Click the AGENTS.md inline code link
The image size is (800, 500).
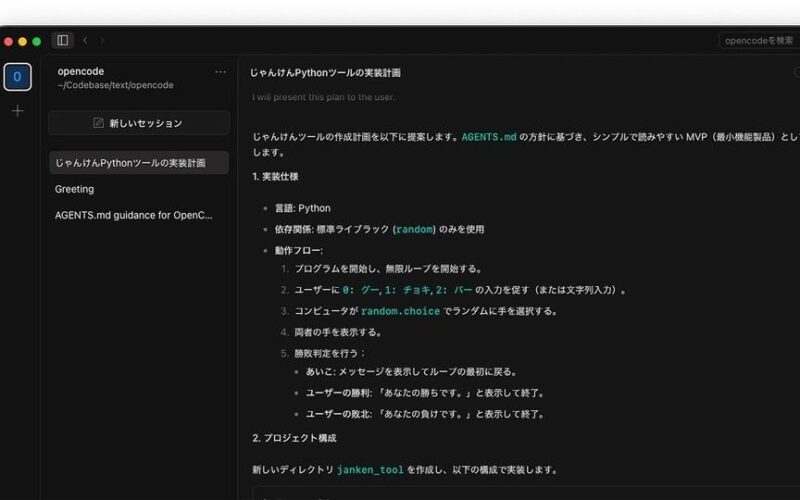pyautogui.click(x=489, y=137)
